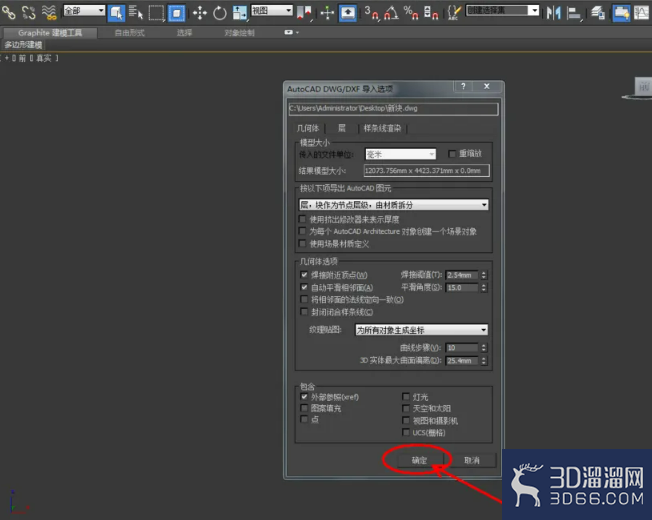The image size is (652, 520).
Task: Activate Select and Scale tool
Action: tap(240, 13)
